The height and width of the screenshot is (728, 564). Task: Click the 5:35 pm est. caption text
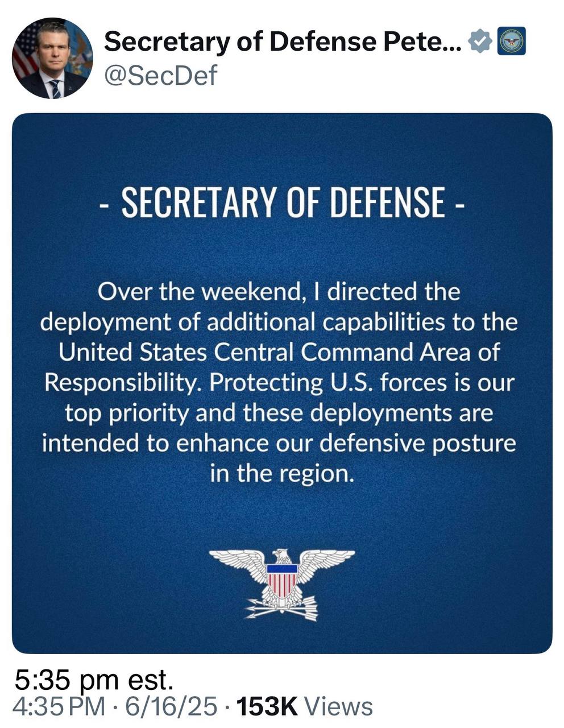(x=94, y=680)
